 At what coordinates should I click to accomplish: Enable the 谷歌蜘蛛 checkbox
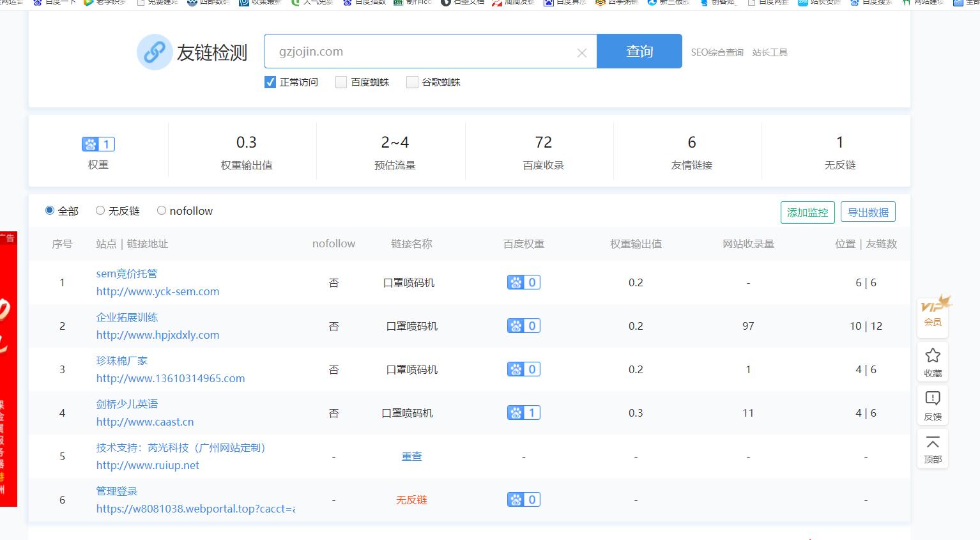[x=412, y=82]
